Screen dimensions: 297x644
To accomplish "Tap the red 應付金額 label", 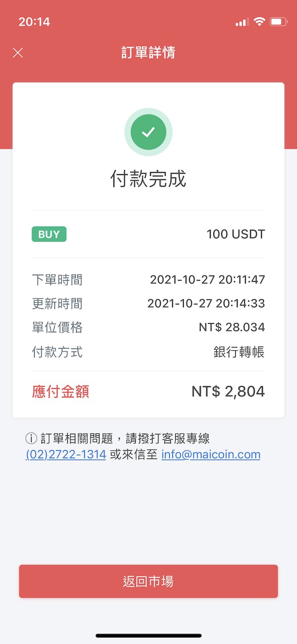I will (x=60, y=392).
